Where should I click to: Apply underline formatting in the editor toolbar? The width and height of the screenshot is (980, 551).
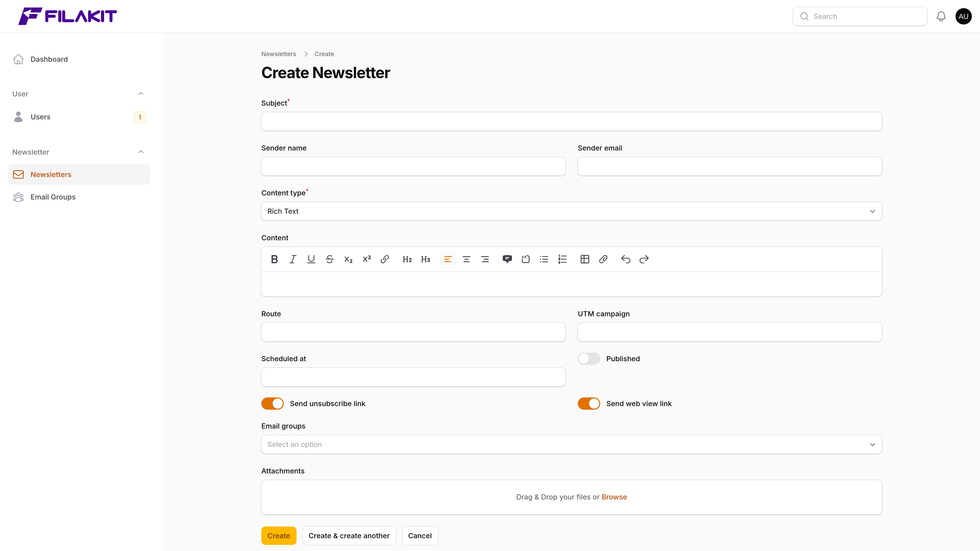311,259
